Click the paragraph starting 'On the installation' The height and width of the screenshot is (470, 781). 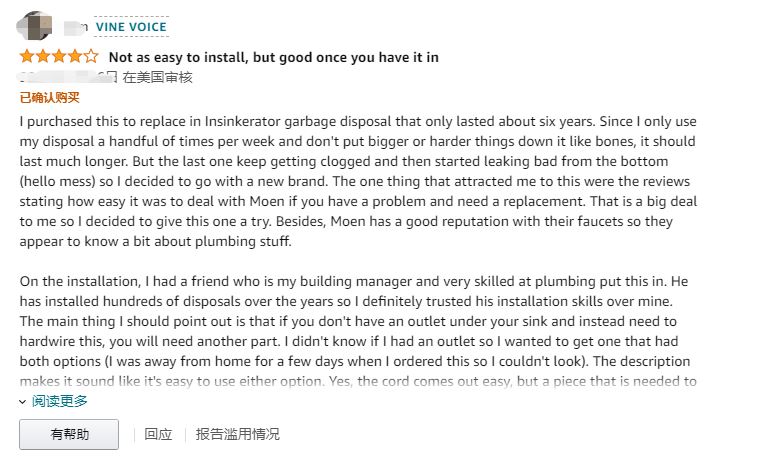click(358, 331)
